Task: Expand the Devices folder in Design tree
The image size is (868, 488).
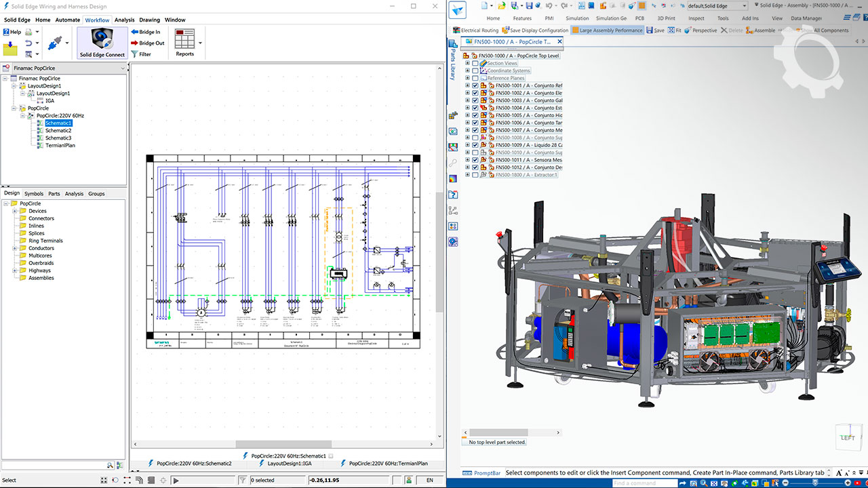Action: coord(14,211)
